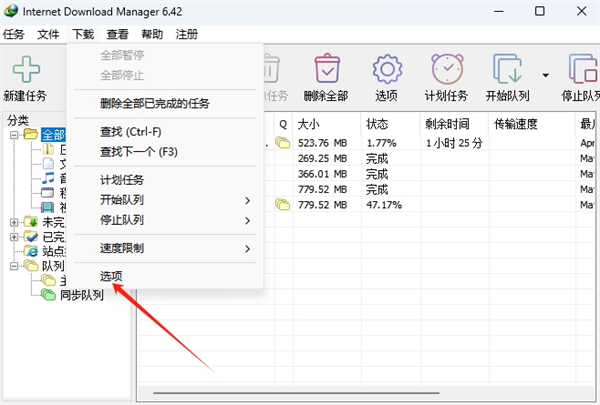Click the Stop Queue (停止队列) toolbar icon
Screen dimensions: 600x405
(x=583, y=69)
